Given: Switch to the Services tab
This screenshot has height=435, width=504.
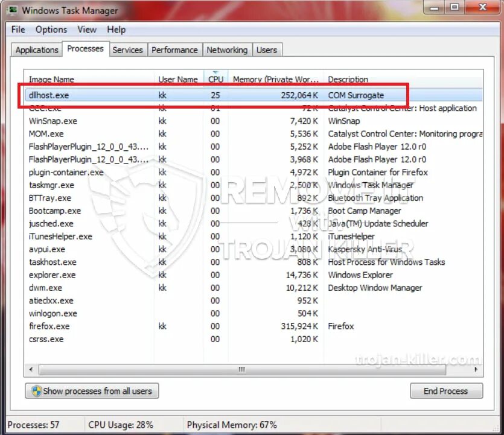Looking at the screenshot, I should [x=127, y=50].
